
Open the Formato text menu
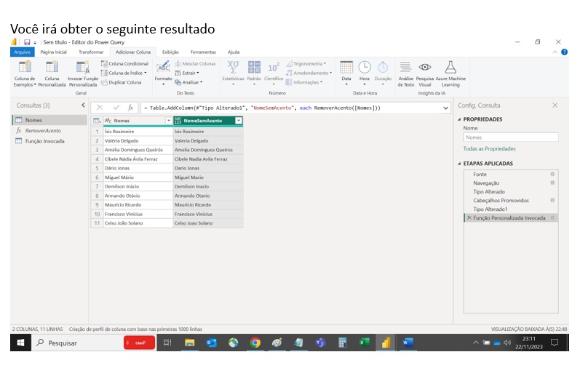coord(163,73)
